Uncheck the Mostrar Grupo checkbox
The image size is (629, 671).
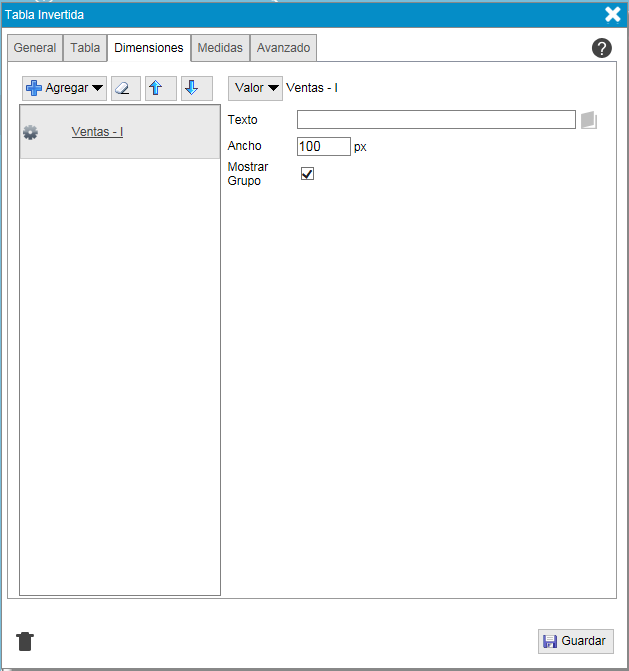click(307, 173)
